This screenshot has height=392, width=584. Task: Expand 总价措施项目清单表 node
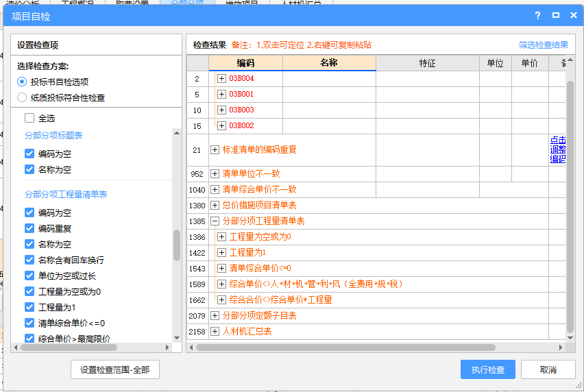point(215,205)
